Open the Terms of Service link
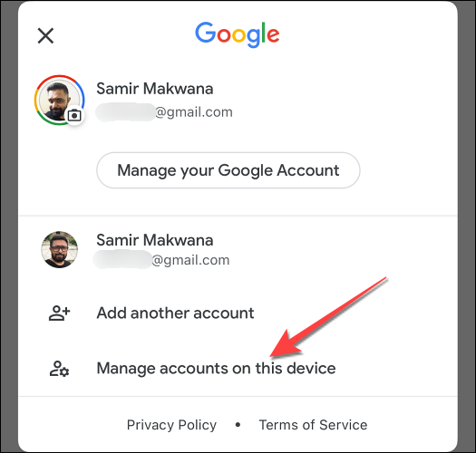This screenshot has height=453, width=476. 313,425
